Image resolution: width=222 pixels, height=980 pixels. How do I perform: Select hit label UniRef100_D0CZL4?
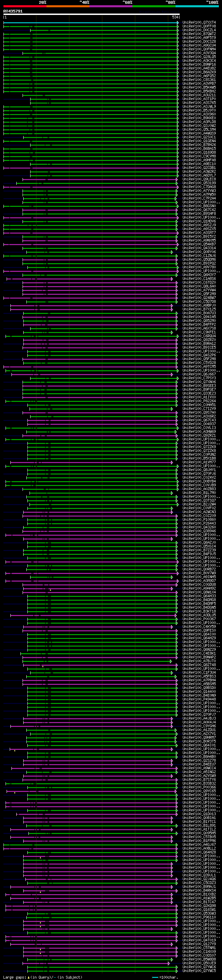tap(199, 30)
